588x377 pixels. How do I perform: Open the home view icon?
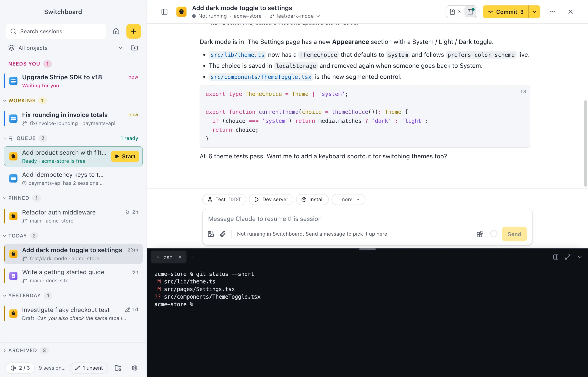(x=116, y=31)
